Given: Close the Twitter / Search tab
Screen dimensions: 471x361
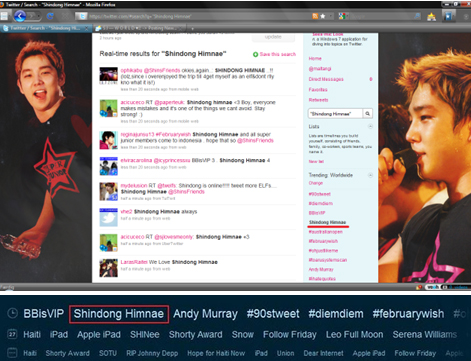Looking at the screenshot, I should (x=87, y=28).
